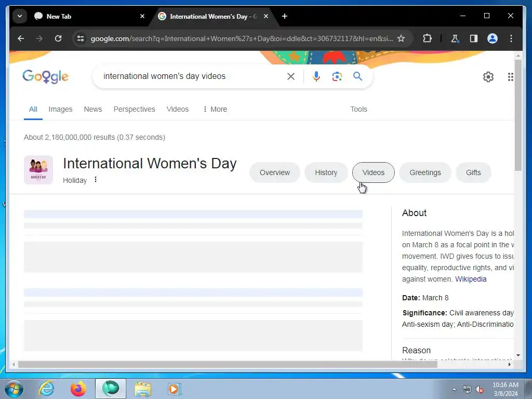Close the International Women's Day tab
This screenshot has width=532, height=399.
[x=266, y=16]
